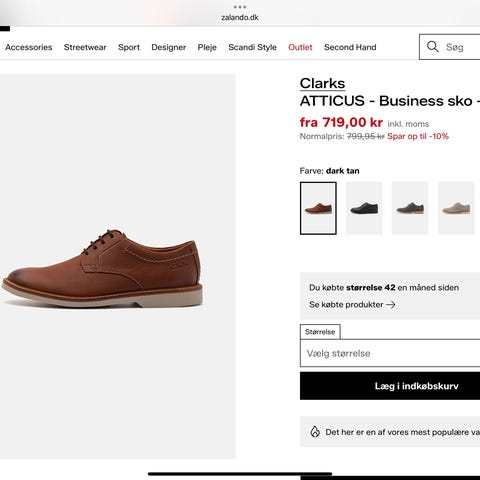Viewport: 480px width, 480px height.
Task: Open the Vælg størrelse size dropdown
Action: click(390, 353)
